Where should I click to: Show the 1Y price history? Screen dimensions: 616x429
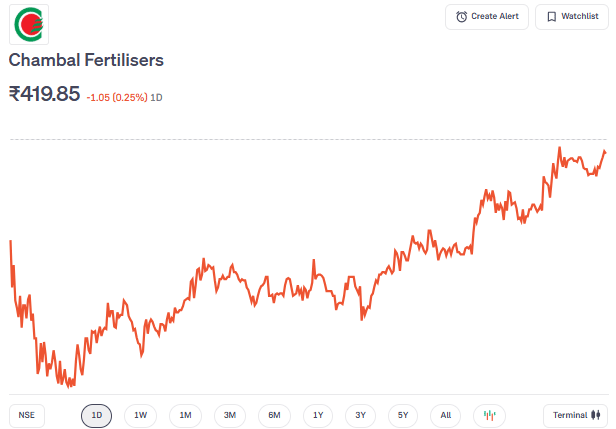point(317,415)
